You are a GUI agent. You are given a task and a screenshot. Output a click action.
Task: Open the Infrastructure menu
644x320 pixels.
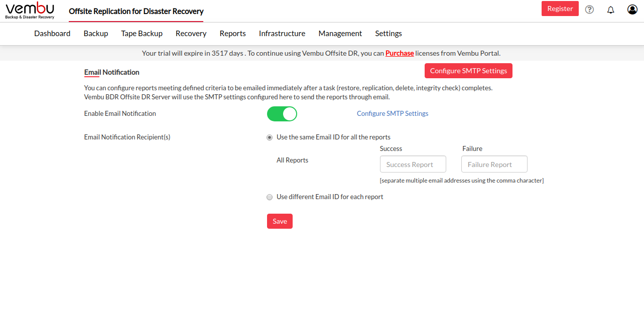coord(282,34)
